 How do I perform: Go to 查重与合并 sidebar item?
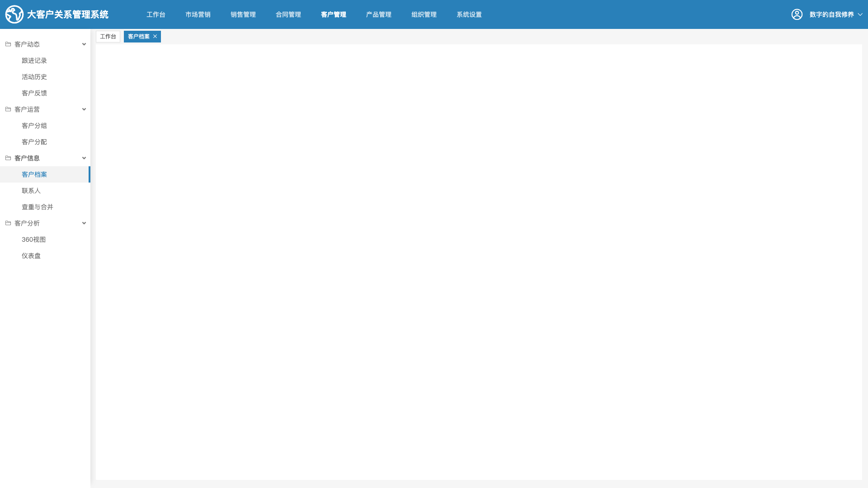point(38,207)
